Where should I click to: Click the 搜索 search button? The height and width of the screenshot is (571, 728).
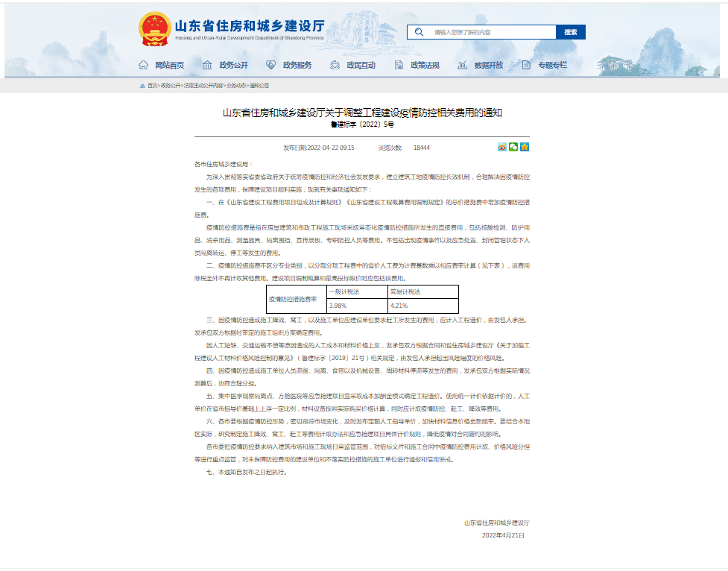tap(571, 32)
